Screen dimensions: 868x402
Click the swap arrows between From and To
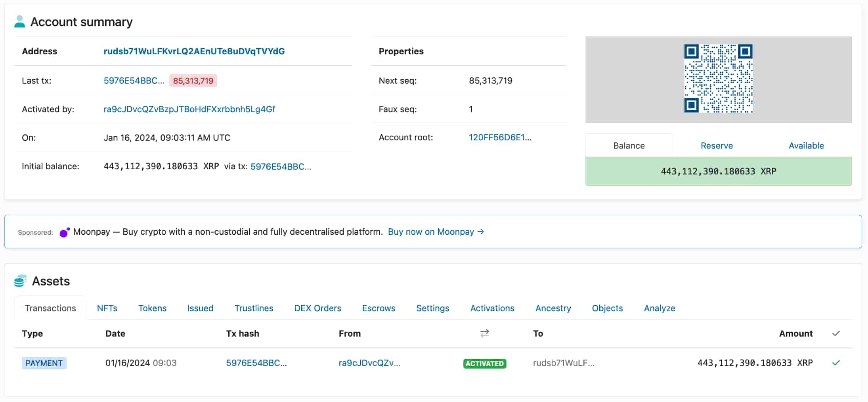click(484, 333)
